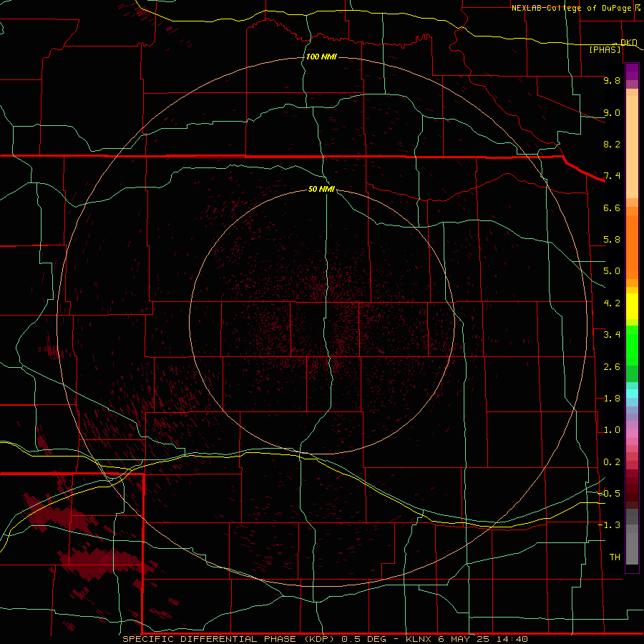Click the 50 NMI range ring label
This screenshot has height=644, width=644.
pyautogui.click(x=321, y=190)
